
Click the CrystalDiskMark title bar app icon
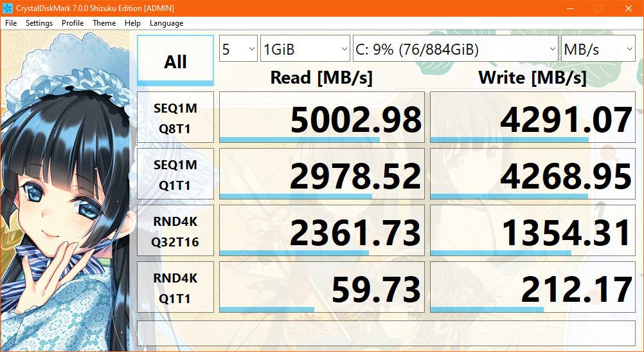click(8, 8)
